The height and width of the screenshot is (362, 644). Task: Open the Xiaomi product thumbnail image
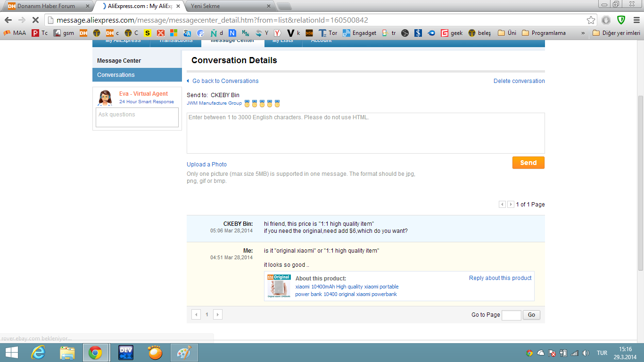coord(279,286)
